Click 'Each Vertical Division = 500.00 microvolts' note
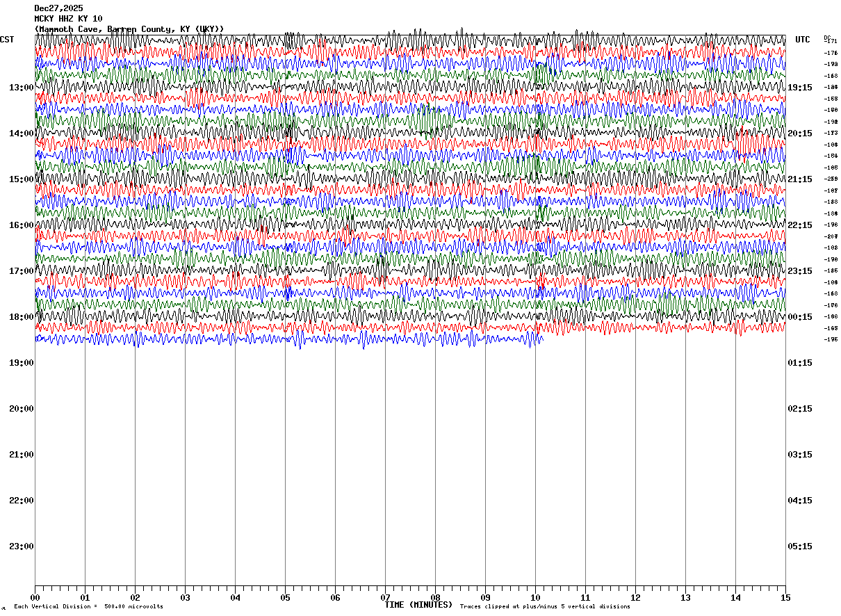Screen dimensions: 841x616 click(89, 607)
